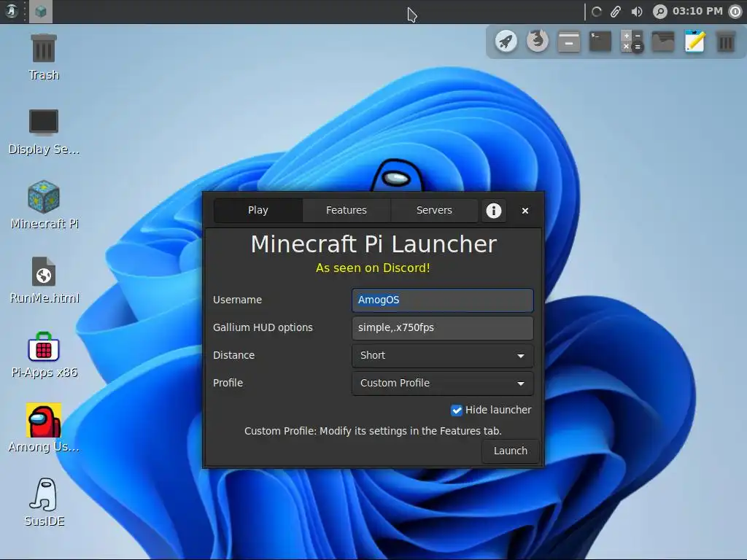The height and width of the screenshot is (560, 747).
Task: Switch to the Servers tab
Action: [x=434, y=210]
